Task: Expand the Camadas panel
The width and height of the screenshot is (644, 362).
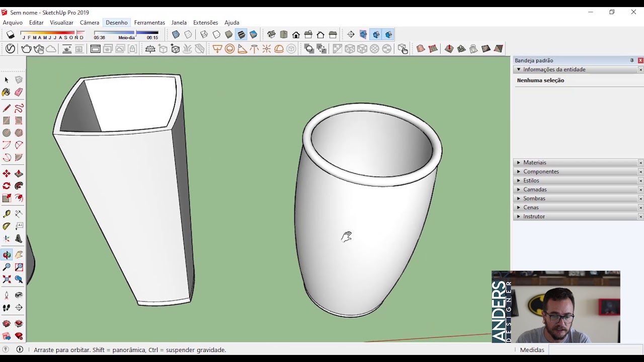Action: pyautogui.click(x=577, y=190)
